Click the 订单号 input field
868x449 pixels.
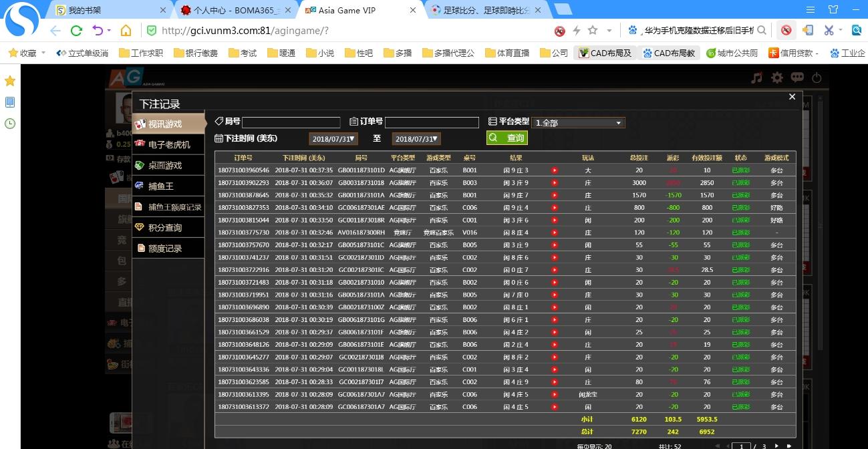pos(432,122)
